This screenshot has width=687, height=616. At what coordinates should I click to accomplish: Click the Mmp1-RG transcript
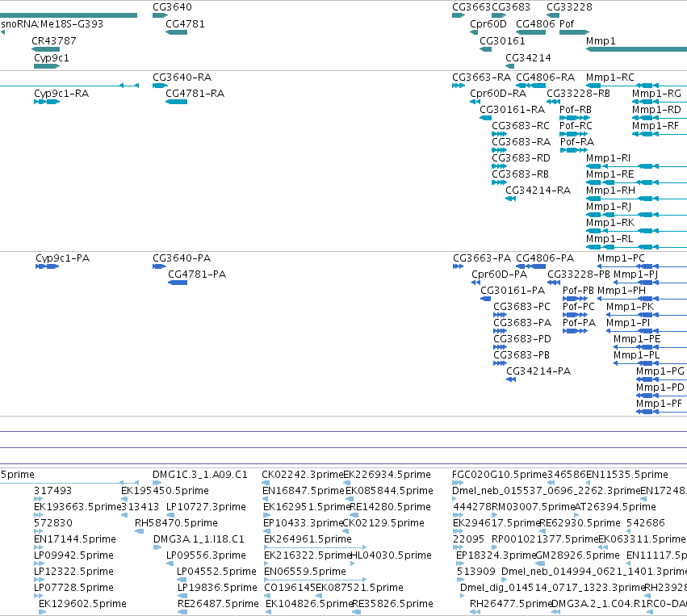coord(660,102)
